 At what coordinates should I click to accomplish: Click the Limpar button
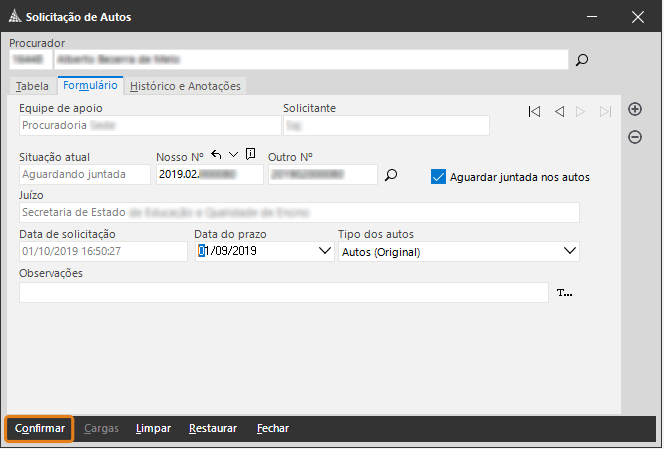tap(153, 428)
